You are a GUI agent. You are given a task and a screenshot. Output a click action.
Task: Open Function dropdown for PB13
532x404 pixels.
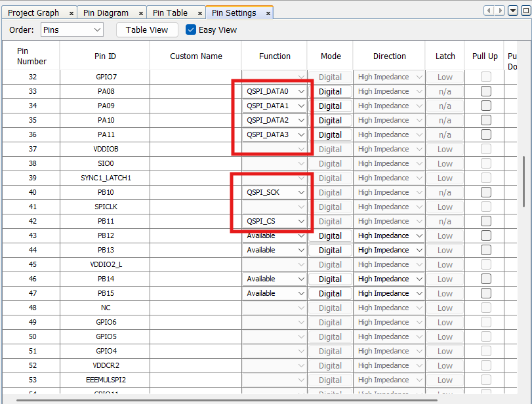(x=274, y=250)
